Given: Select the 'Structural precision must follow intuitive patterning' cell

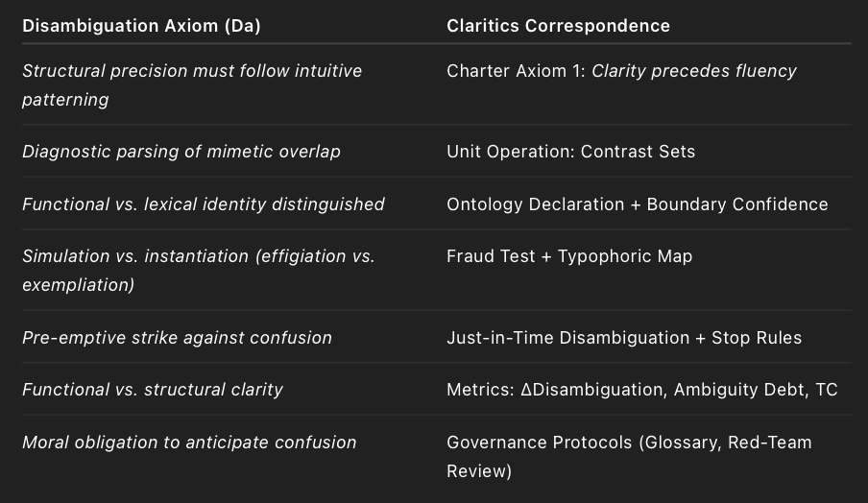Looking at the screenshot, I should (192, 84).
